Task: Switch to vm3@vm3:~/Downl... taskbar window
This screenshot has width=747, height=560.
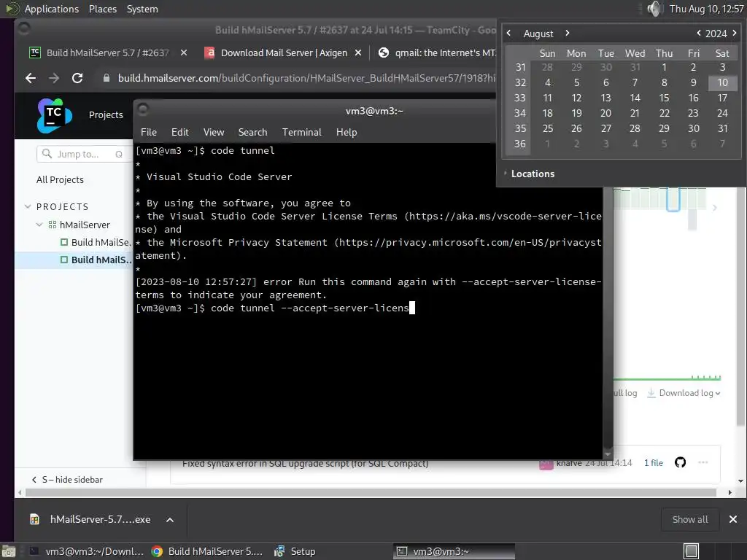Action: 86,551
